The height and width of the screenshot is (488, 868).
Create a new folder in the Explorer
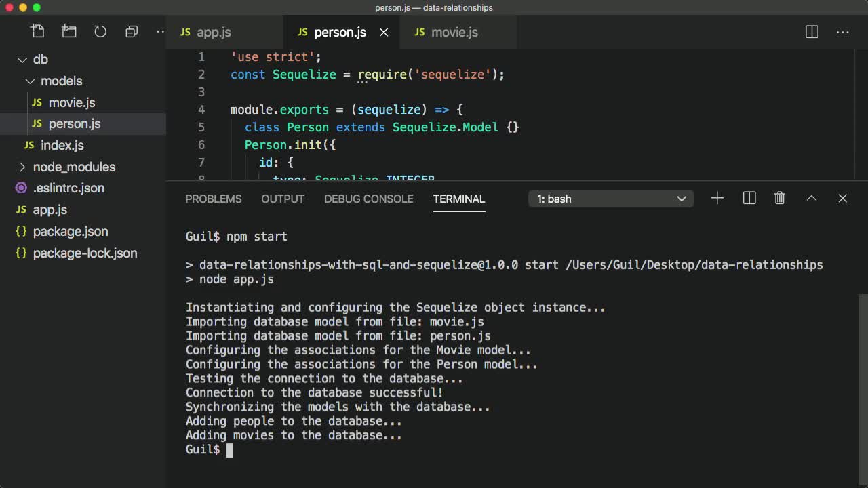68,30
